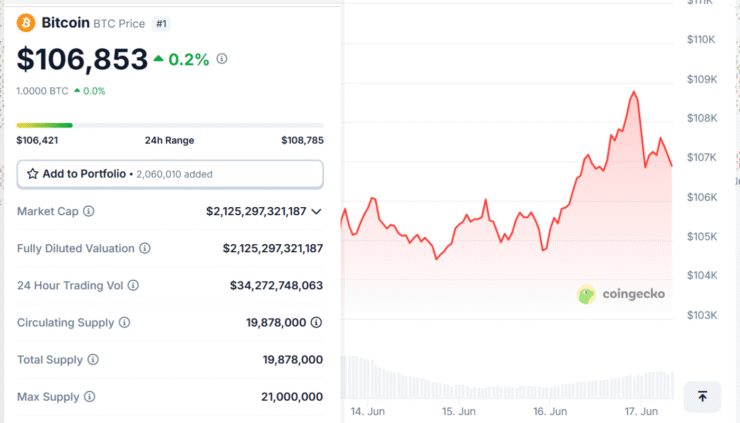Click the 24h Range progress bar
The image size is (740, 423).
click(x=170, y=125)
